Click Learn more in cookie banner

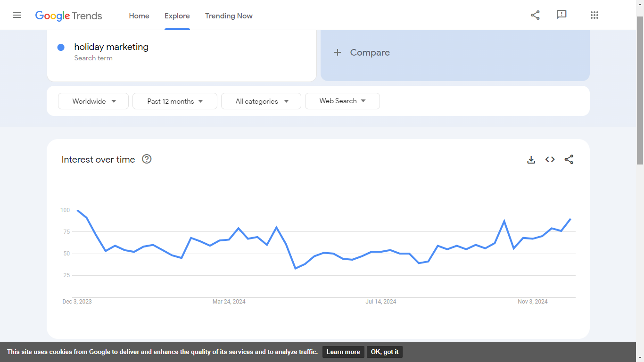coord(343,352)
